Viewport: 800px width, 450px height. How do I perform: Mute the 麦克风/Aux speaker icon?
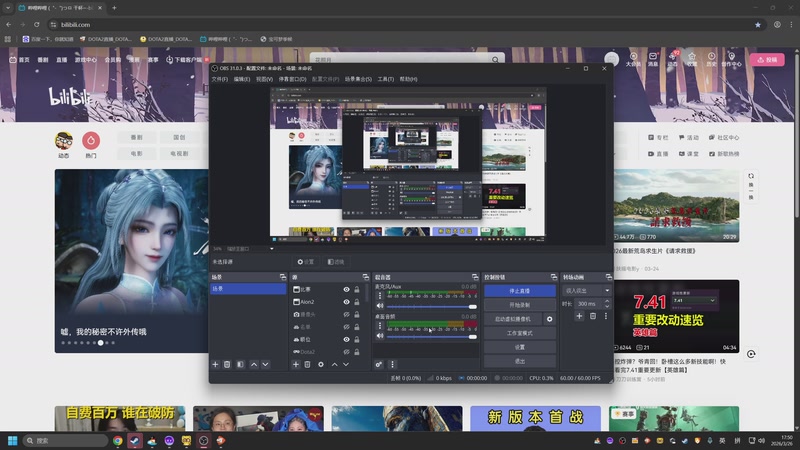[380, 306]
